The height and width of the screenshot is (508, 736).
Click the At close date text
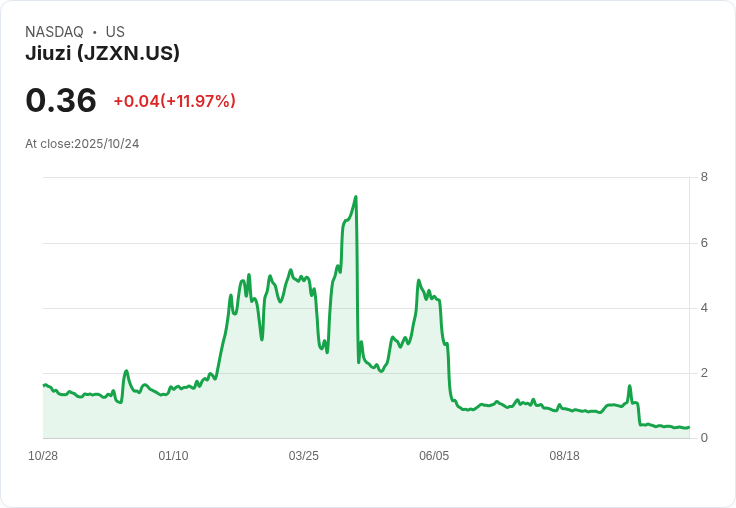[82, 144]
